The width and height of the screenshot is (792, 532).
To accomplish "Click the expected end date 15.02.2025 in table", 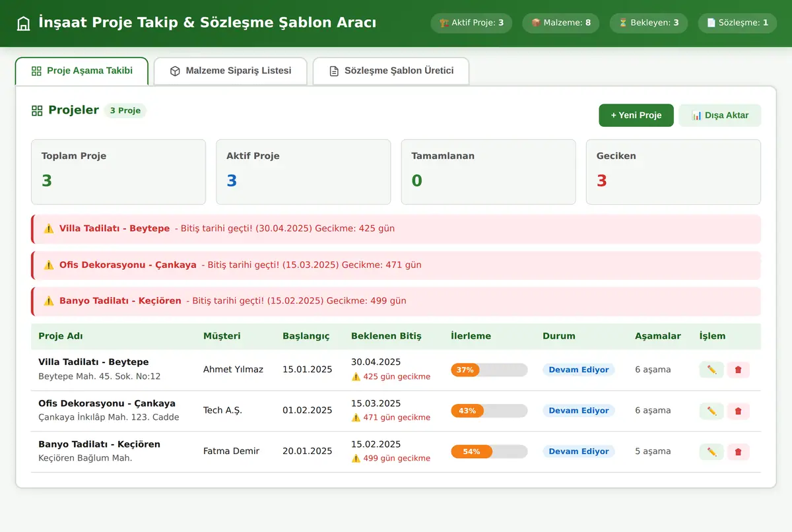I will click(x=376, y=444).
